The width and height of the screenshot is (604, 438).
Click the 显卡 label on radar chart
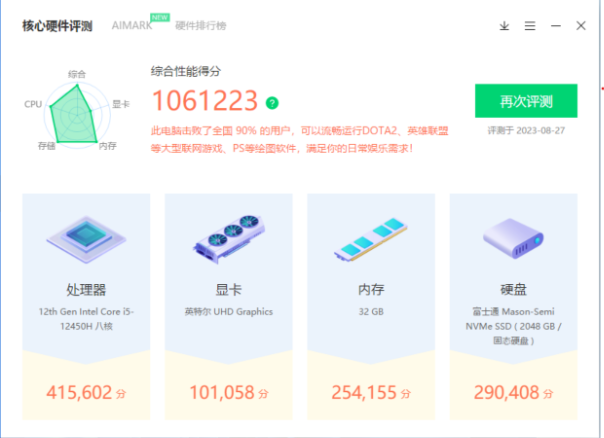click(121, 104)
